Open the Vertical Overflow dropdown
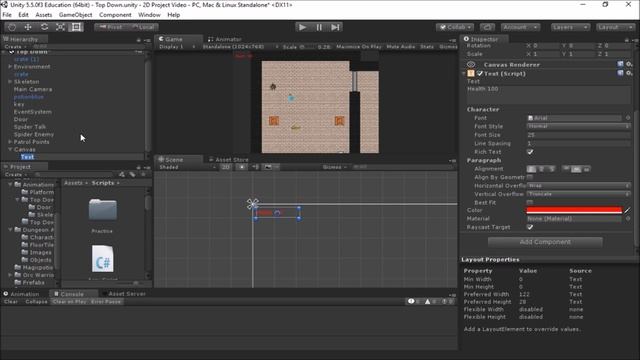 (578, 194)
